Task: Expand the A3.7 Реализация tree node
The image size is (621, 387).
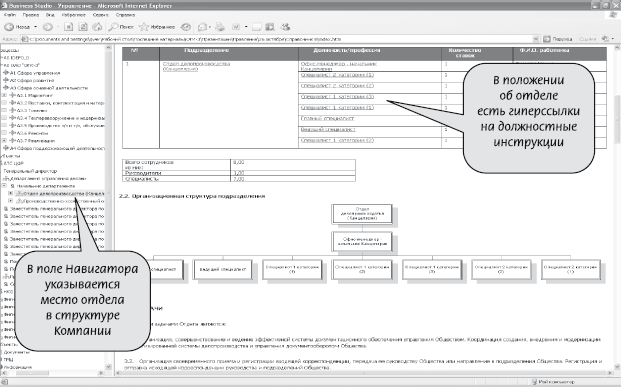Action: coord(4,141)
